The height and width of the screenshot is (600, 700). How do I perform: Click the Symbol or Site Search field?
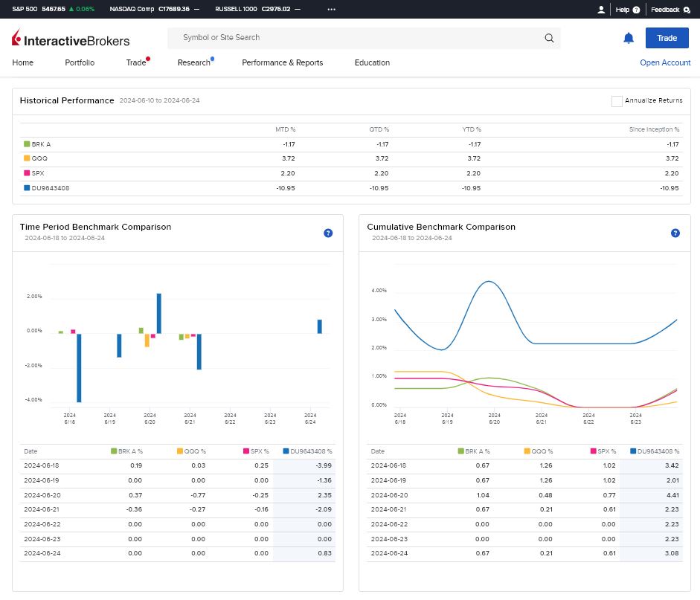click(x=357, y=38)
